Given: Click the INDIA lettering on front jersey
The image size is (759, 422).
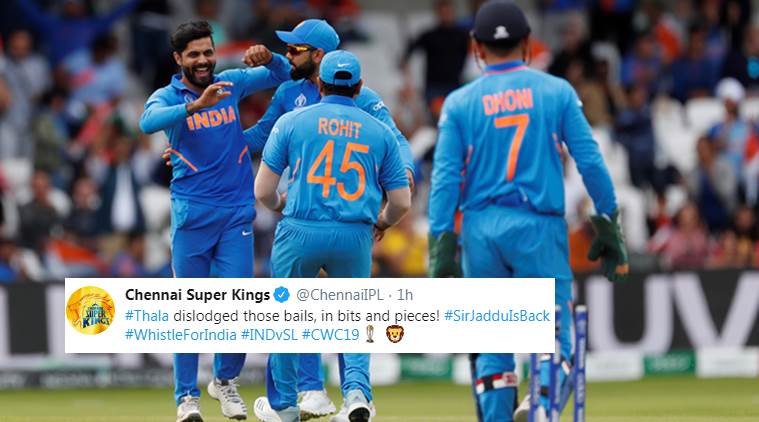Looking at the screenshot, I should coord(211,119).
